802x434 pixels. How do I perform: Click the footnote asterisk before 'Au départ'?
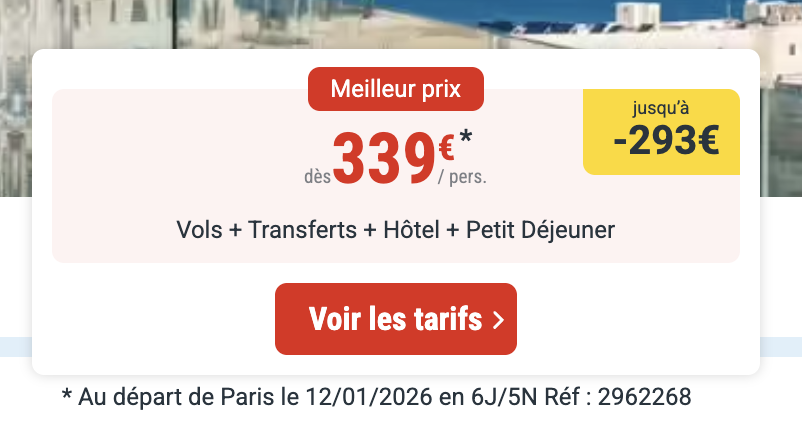coord(66,395)
